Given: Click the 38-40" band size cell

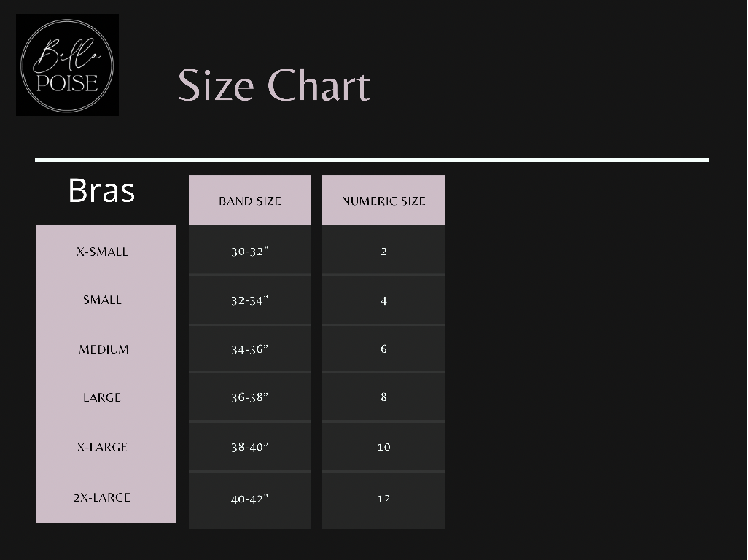Looking at the screenshot, I should (249, 447).
